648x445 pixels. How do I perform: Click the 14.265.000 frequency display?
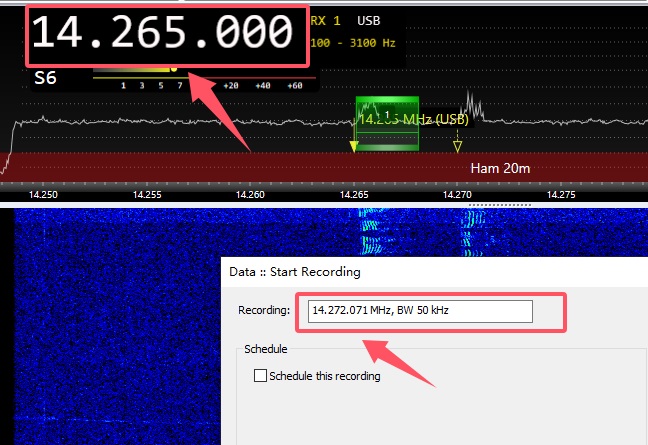(x=165, y=35)
